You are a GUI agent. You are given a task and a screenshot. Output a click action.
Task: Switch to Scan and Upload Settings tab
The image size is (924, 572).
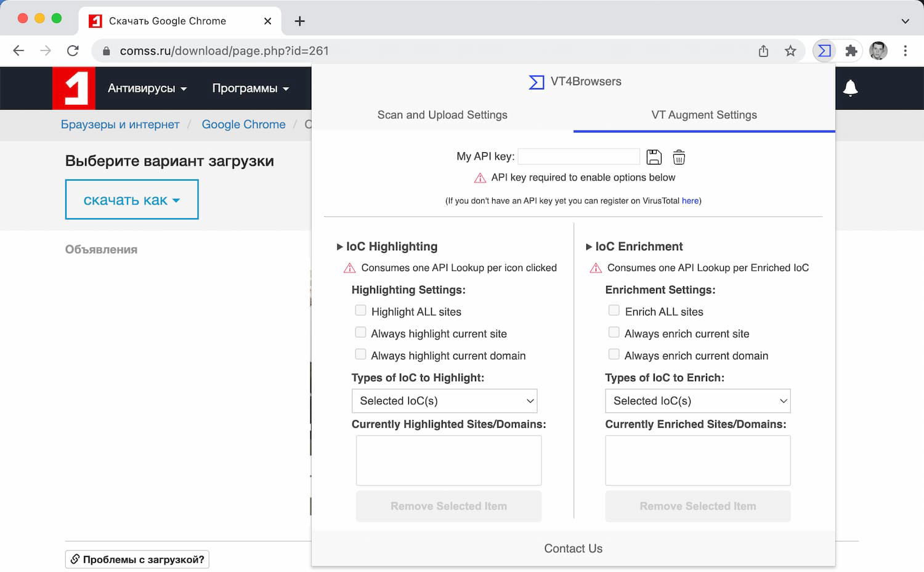pyautogui.click(x=442, y=115)
